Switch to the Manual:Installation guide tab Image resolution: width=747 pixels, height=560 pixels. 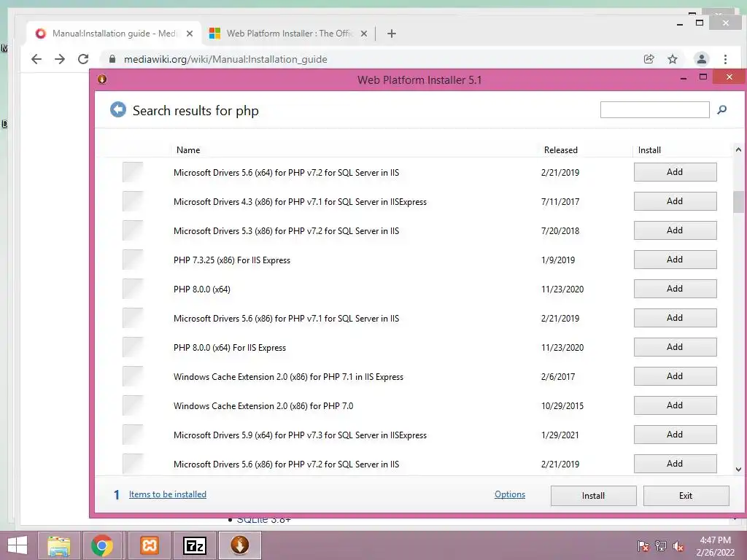click(x=115, y=34)
